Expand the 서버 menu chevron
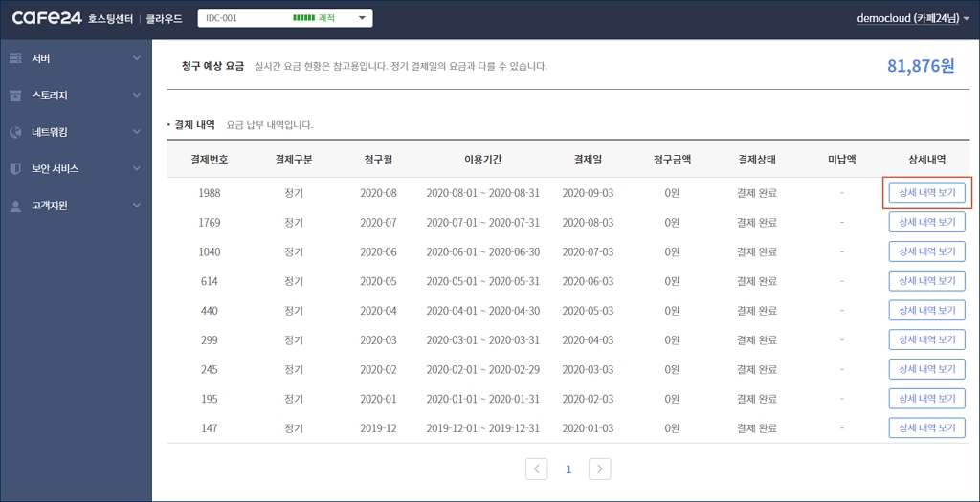This screenshot has height=502, width=980. tap(137, 59)
